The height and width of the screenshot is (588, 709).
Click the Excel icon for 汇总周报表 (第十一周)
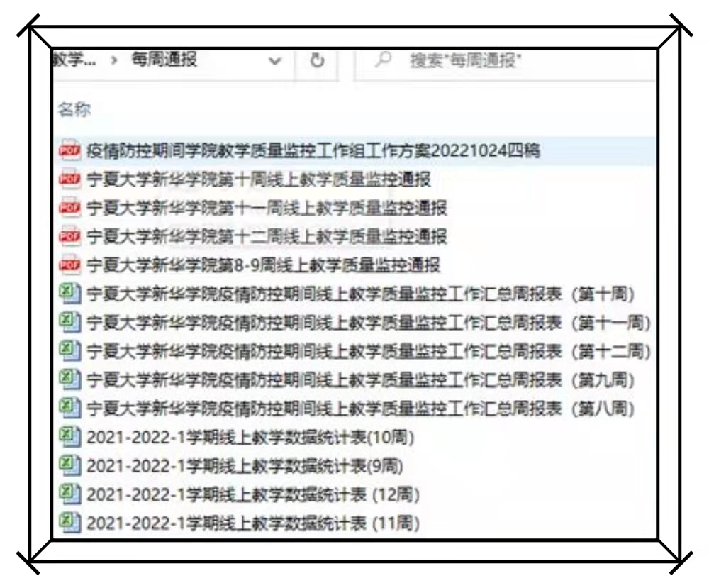pos(69,322)
